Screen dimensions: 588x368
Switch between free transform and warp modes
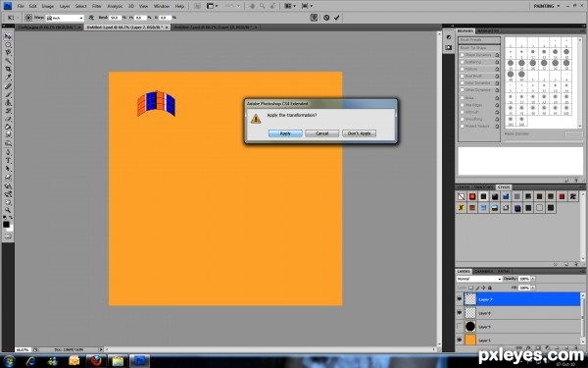coord(314,18)
